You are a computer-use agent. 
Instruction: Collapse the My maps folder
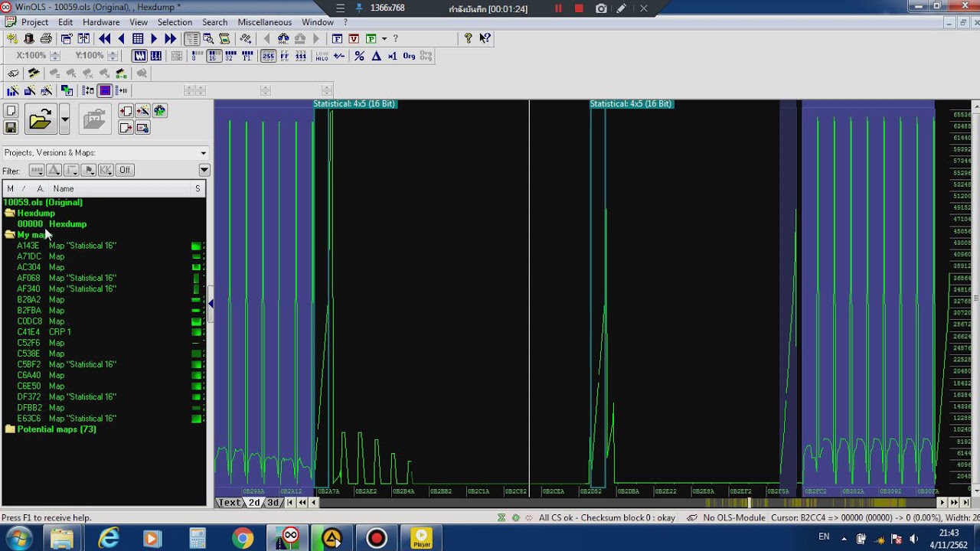(x=10, y=235)
